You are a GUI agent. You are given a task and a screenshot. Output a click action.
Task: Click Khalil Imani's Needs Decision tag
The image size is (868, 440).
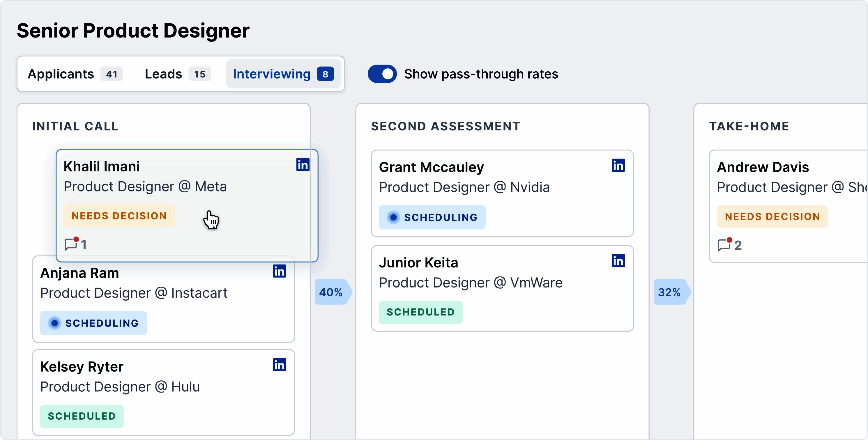coord(119,215)
